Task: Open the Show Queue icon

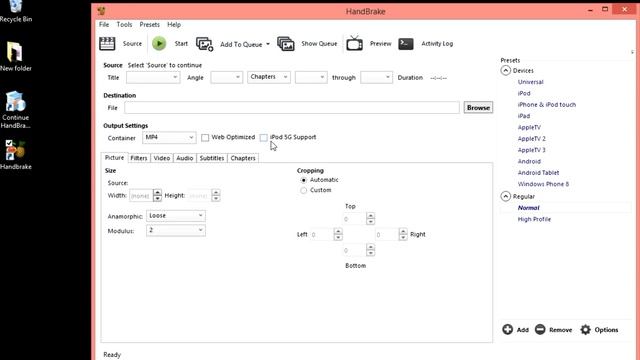Action: (x=286, y=44)
